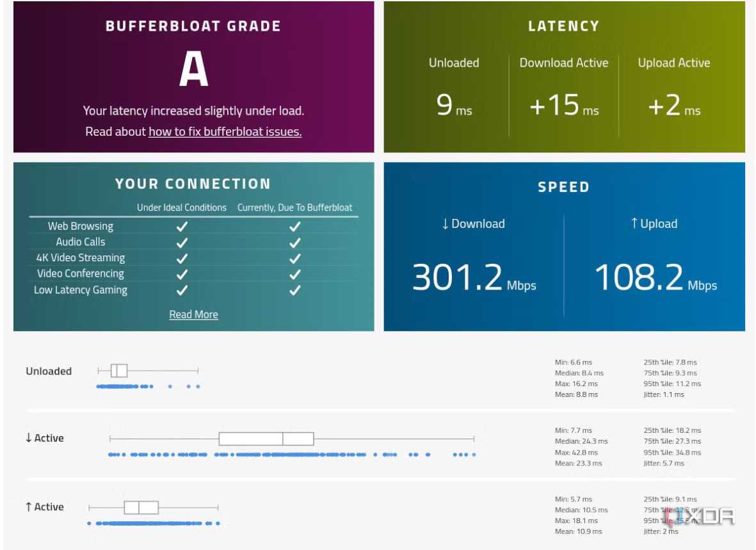The height and width of the screenshot is (550, 756).
Task: Click the upload Mean: 10.9 ms statistic
Action: 578,531
